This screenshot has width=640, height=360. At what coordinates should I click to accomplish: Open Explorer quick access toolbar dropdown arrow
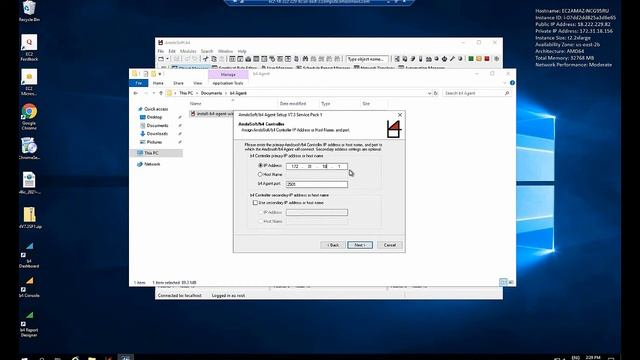(160, 74)
